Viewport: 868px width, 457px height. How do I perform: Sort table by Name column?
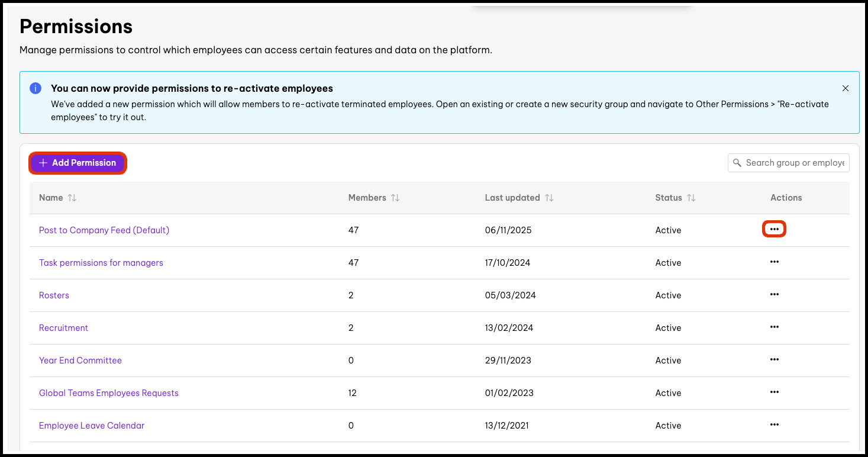pos(72,198)
